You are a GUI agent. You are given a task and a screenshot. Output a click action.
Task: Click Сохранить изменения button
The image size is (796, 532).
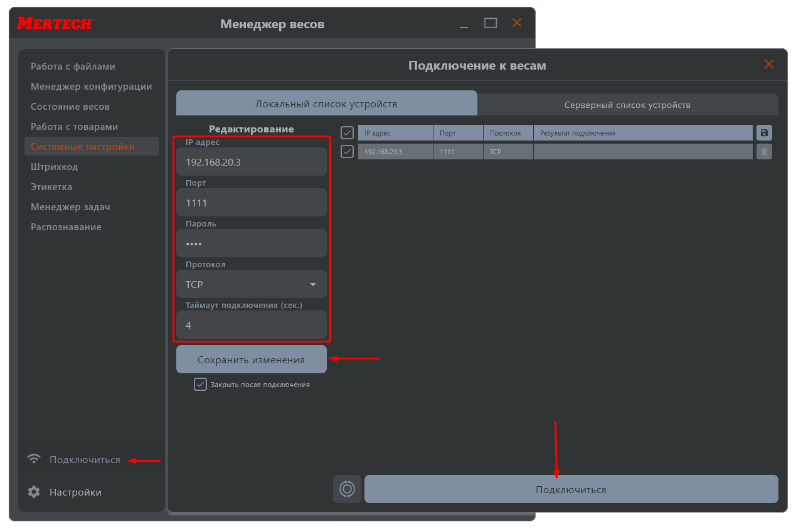pyautogui.click(x=251, y=359)
